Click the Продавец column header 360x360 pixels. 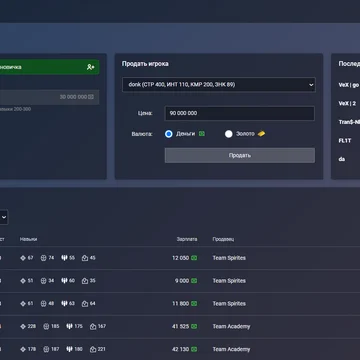[223, 239]
